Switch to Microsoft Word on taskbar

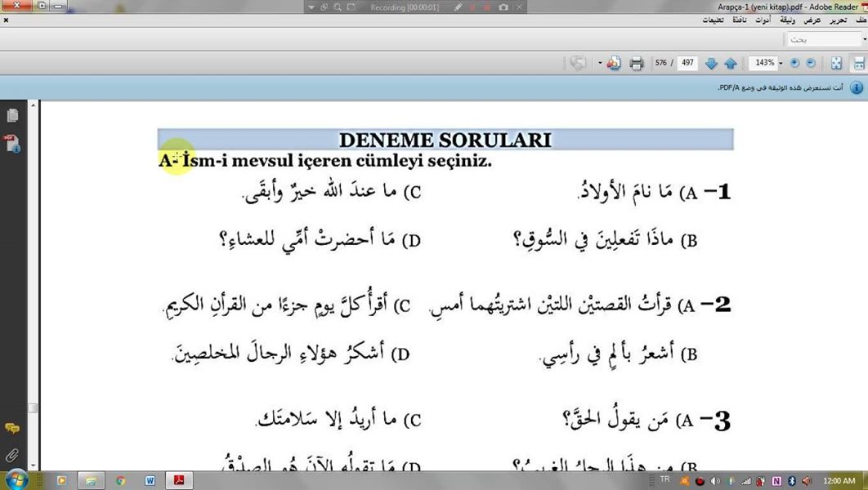click(x=150, y=480)
